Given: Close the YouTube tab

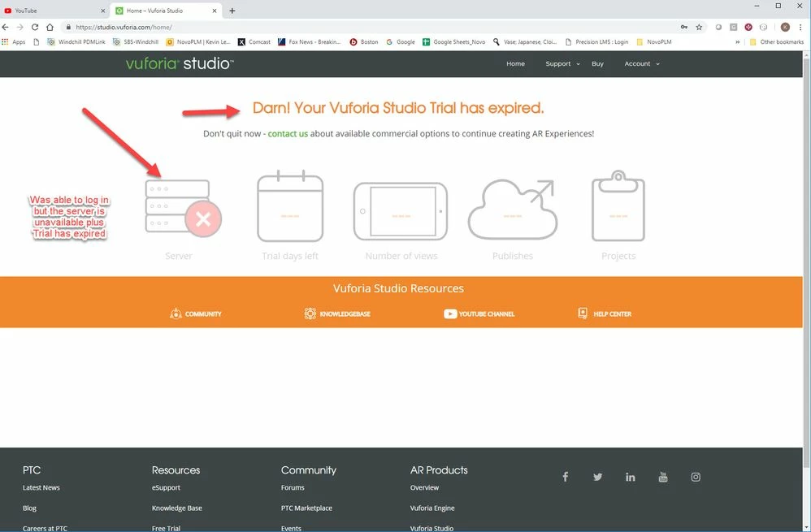Looking at the screenshot, I should (x=102, y=11).
